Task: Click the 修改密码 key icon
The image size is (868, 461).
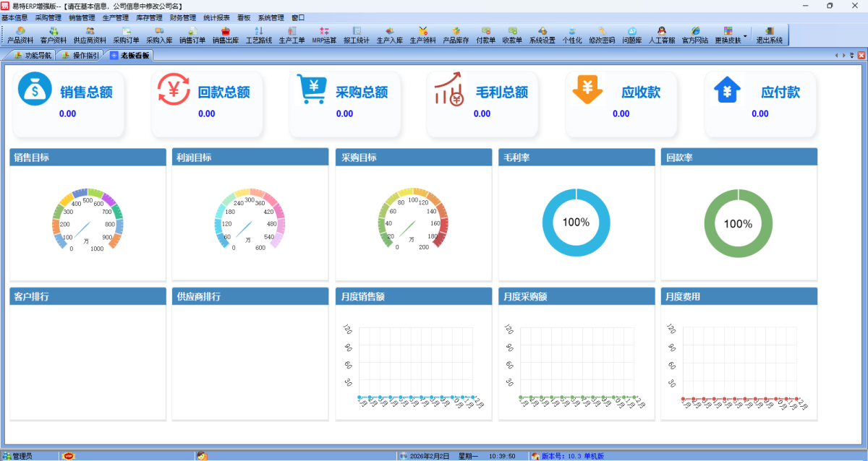Action: [602, 35]
